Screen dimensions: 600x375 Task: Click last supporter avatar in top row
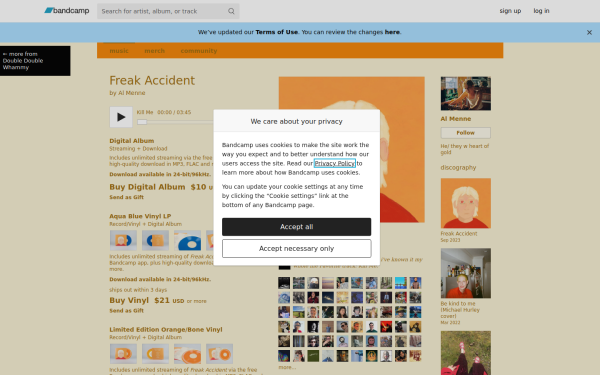415,283
